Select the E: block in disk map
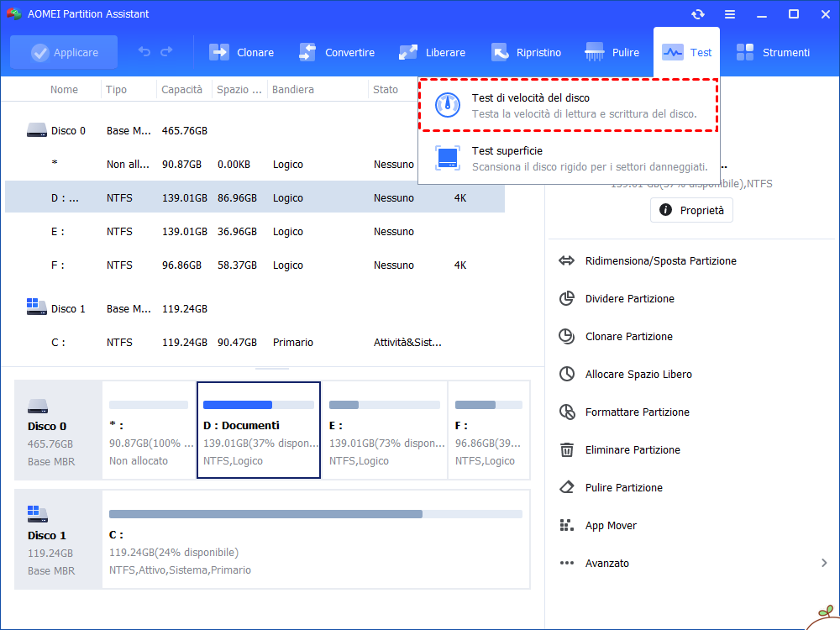This screenshot has width=840, height=630. 385,430
